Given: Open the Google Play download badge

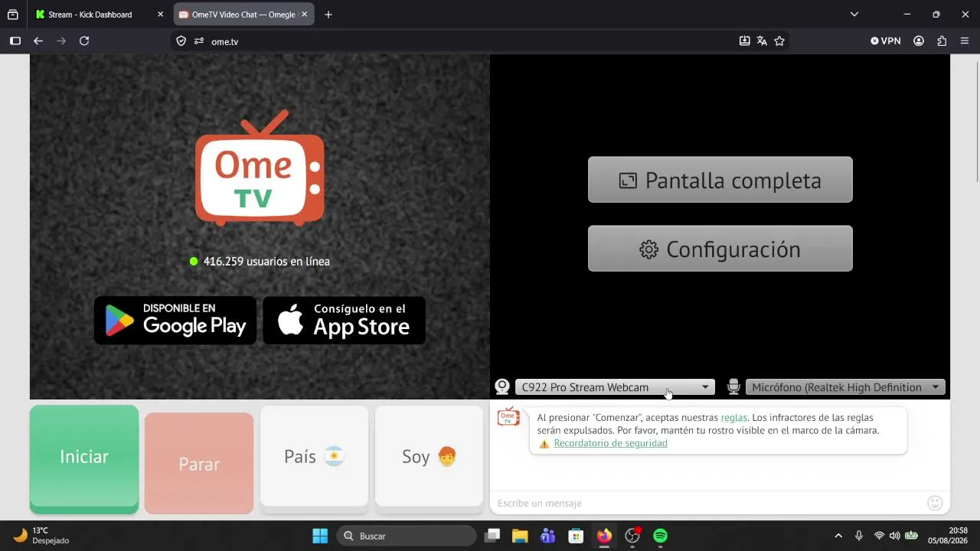Looking at the screenshot, I should point(175,321).
